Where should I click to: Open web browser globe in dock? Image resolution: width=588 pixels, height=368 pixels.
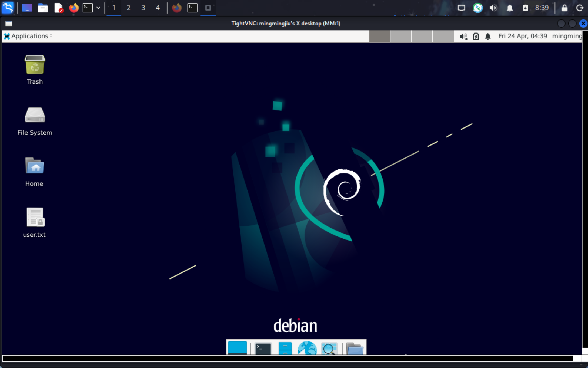[307, 349]
